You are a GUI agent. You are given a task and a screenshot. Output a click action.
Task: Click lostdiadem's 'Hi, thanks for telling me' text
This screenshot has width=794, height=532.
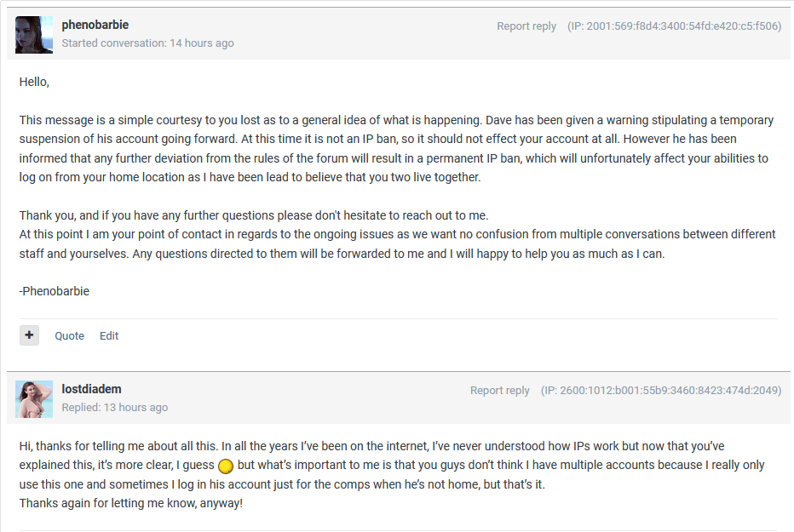click(371, 446)
